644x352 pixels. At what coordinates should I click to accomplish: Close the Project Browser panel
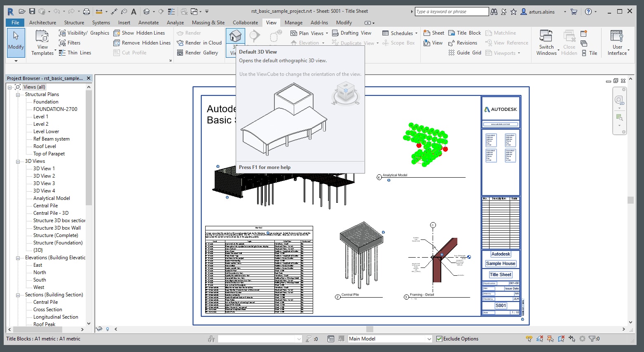tap(88, 78)
